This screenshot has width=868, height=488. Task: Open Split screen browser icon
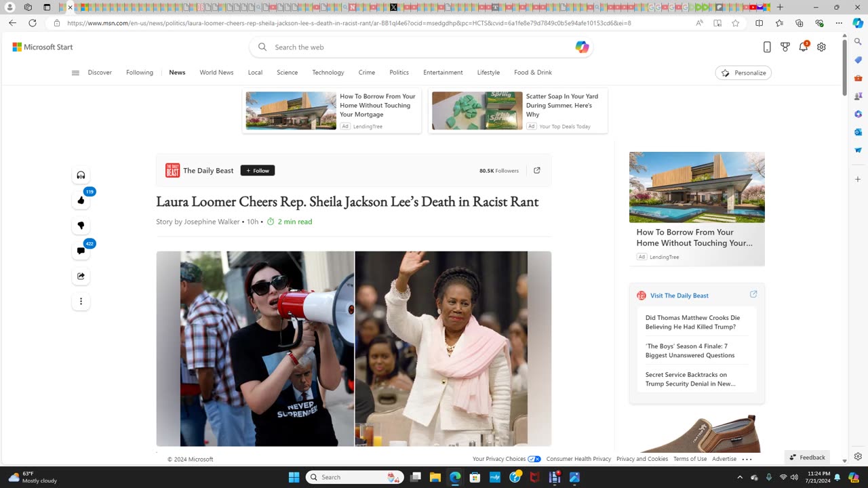(x=759, y=23)
